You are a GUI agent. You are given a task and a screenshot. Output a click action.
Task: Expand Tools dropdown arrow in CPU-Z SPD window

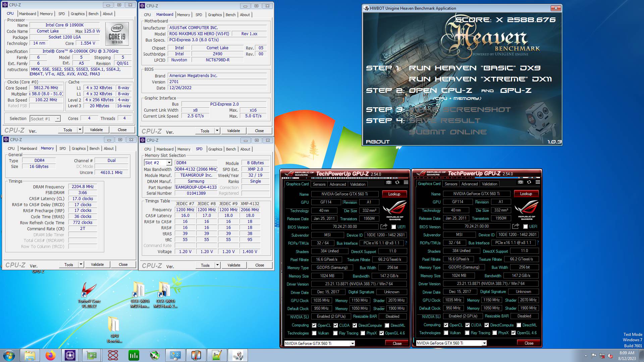pos(217,265)
